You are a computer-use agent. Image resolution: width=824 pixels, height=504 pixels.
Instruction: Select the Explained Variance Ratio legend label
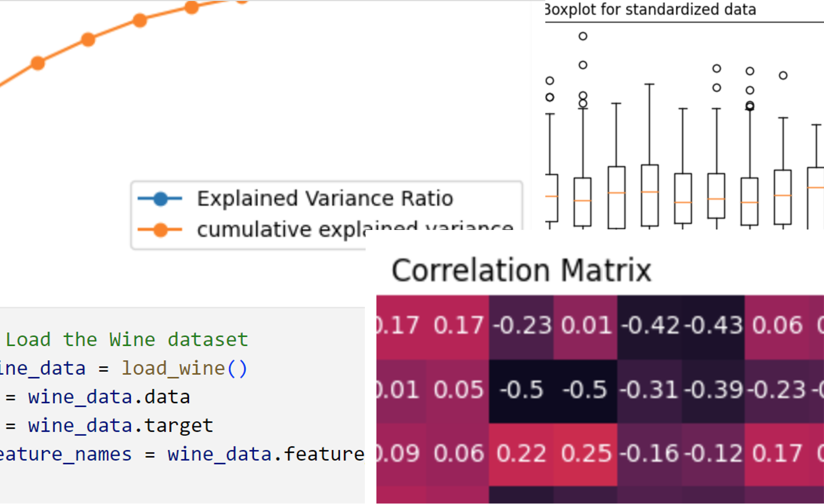click(325, 198)
